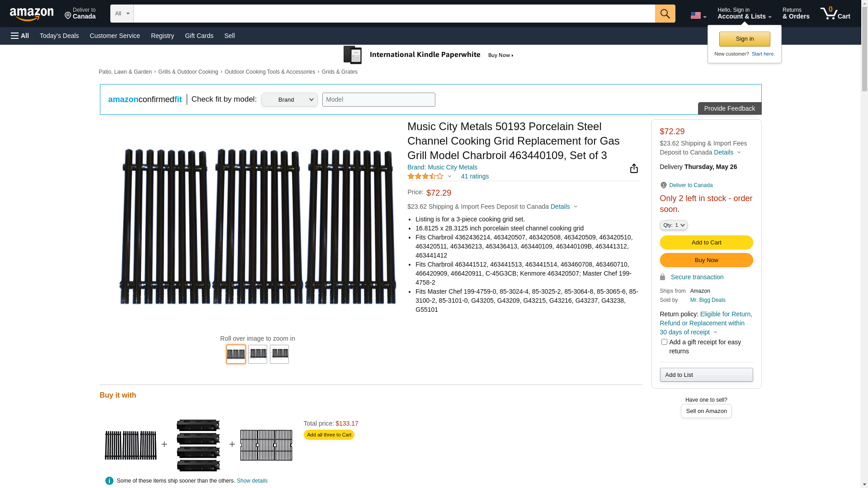
Task: Open the Qty quantity dropdown
Action: [x=673, y=225]
